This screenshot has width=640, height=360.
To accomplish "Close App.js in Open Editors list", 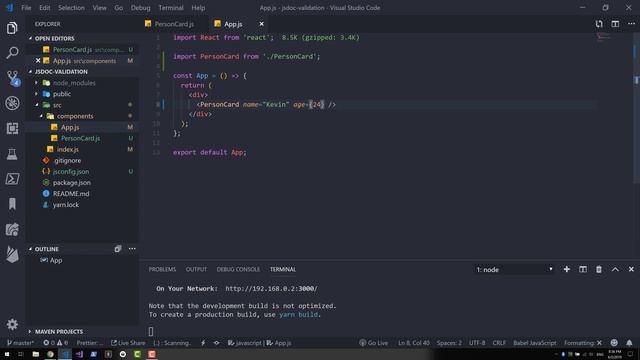I will click(x=38, y=60).
